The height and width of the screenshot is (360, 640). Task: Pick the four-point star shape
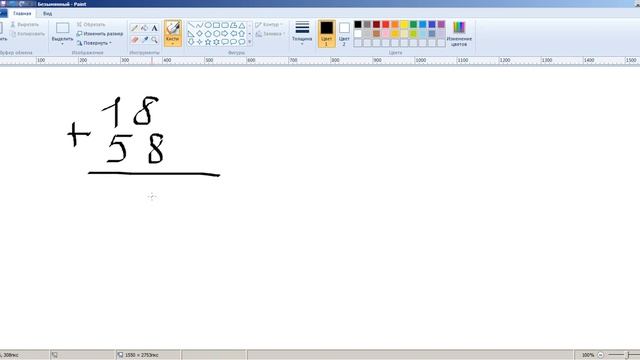click(x=200, y=42)
